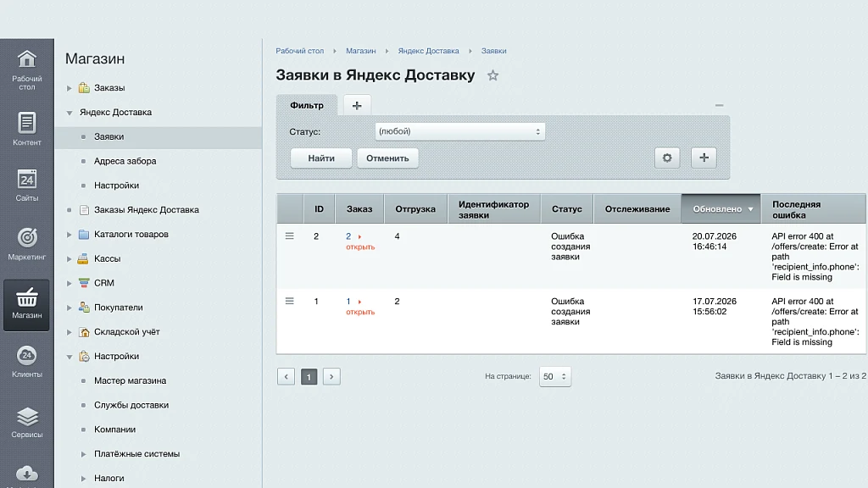Click the Рабочий стол breadcrumb

point(299,51)
